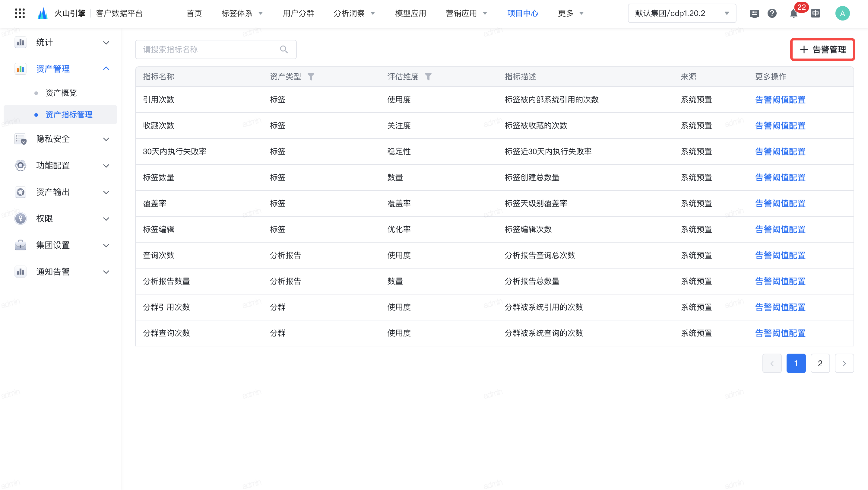Open 告警阈值配置 for 覆盖率 row
This screenshot has height=490, width=868.
[x=780, y=204]
